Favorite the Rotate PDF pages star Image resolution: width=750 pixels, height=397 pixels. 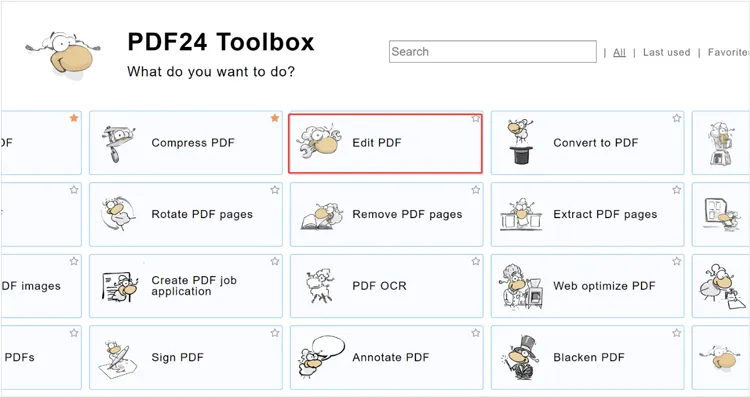pyautogui.click(x=275, y=190)
